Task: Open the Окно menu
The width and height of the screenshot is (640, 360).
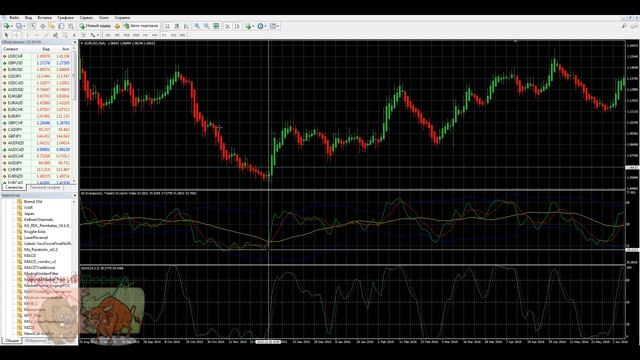Action: (104, 18)
